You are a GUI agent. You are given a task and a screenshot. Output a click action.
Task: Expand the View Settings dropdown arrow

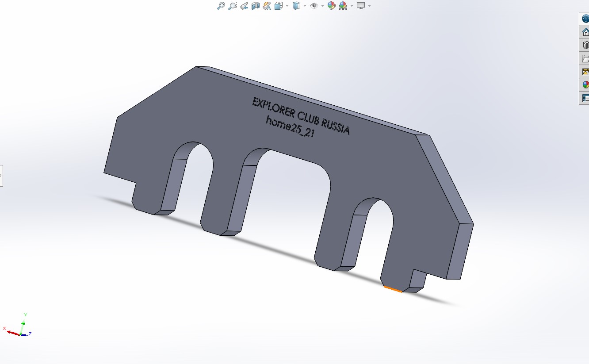pos(369,6)
